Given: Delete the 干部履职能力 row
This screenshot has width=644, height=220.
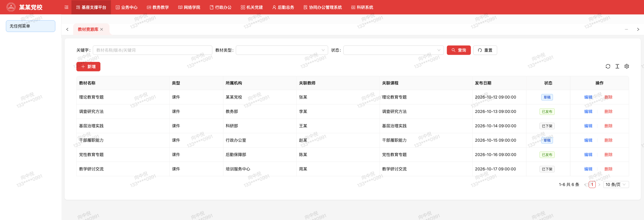Looking at the screenshot, I should [608, 140].
